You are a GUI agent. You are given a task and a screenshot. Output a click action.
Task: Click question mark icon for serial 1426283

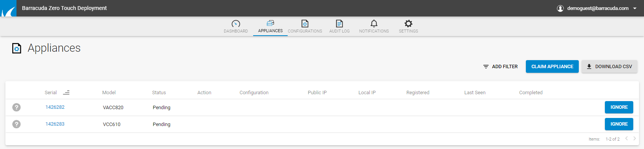point(16,124)
